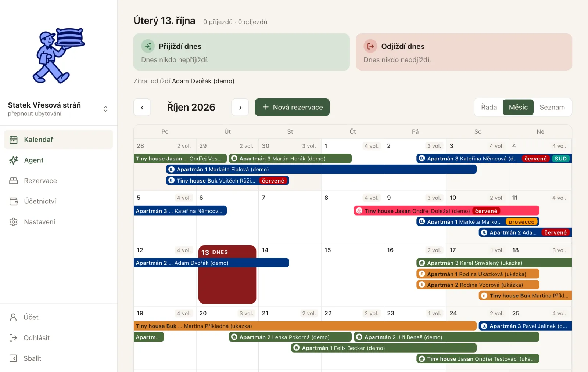This screenshot has height=372, width=588.
Task: Click the prosecco tag on Markéta Marko reservation
Action: [x=521, y=222]
